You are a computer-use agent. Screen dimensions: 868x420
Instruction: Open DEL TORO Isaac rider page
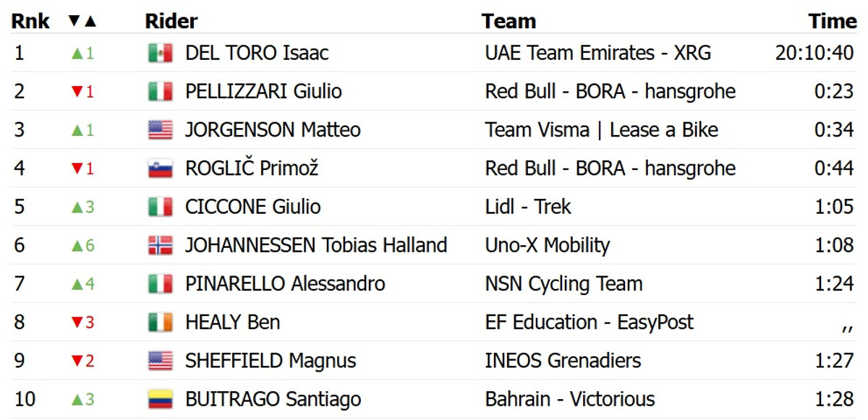257,53
